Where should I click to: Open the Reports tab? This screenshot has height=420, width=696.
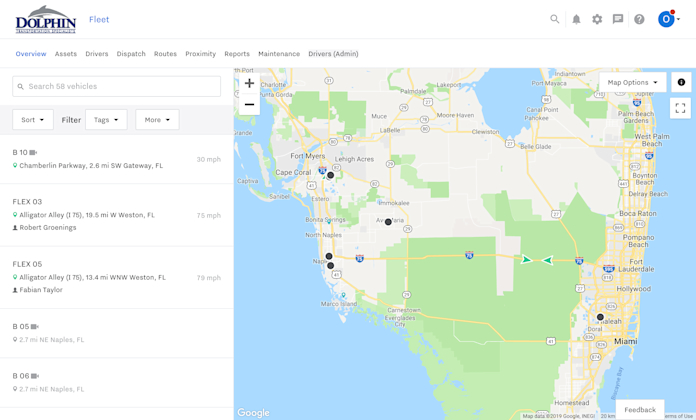[x=237, y=54]
